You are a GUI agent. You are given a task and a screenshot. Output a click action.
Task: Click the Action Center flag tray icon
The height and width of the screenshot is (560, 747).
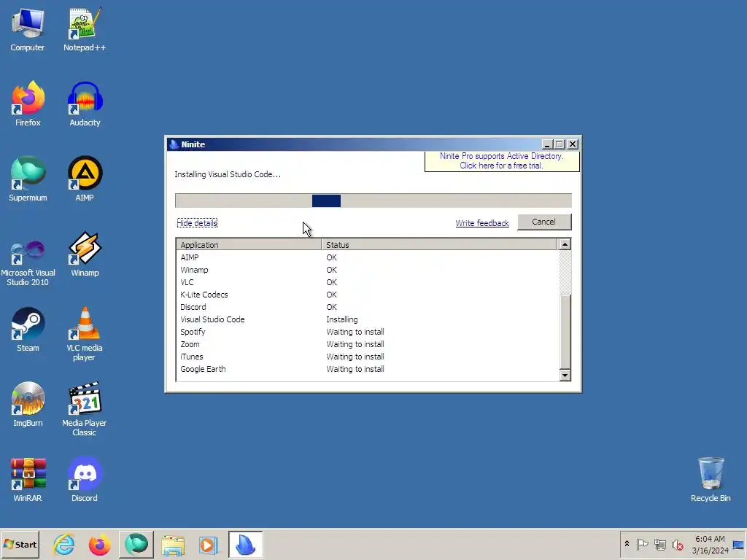642,544
